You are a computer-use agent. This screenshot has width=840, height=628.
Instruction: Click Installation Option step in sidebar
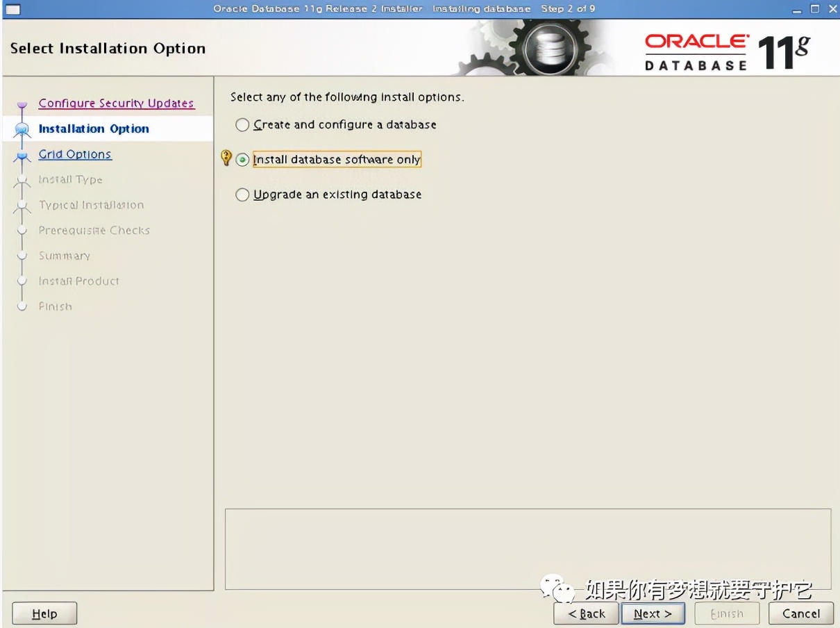(x=94, y=129)
